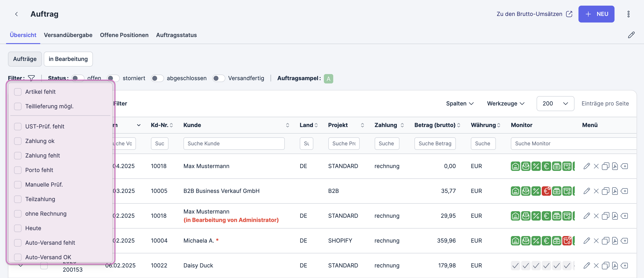Open the three-dot options menu
Viewport: 644px width, 278px height.
628,14
